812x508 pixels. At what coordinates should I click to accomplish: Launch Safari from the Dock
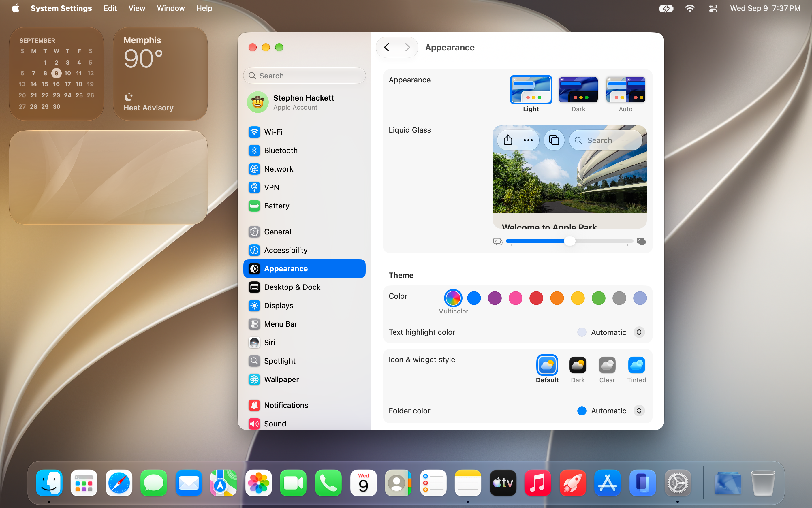pos(119,483)
